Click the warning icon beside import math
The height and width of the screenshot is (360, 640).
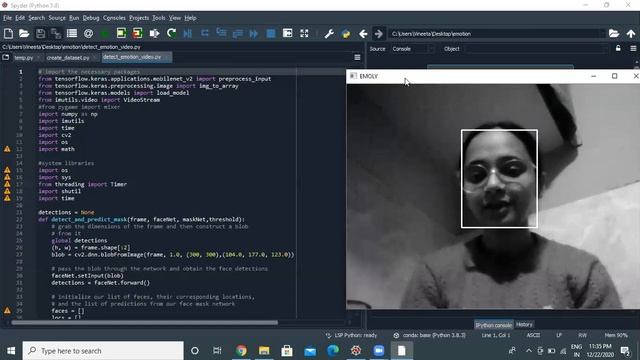tap(7, 149)
